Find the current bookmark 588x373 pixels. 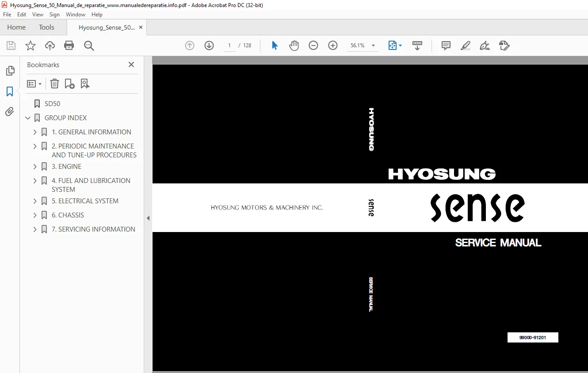tap(85, 84)
